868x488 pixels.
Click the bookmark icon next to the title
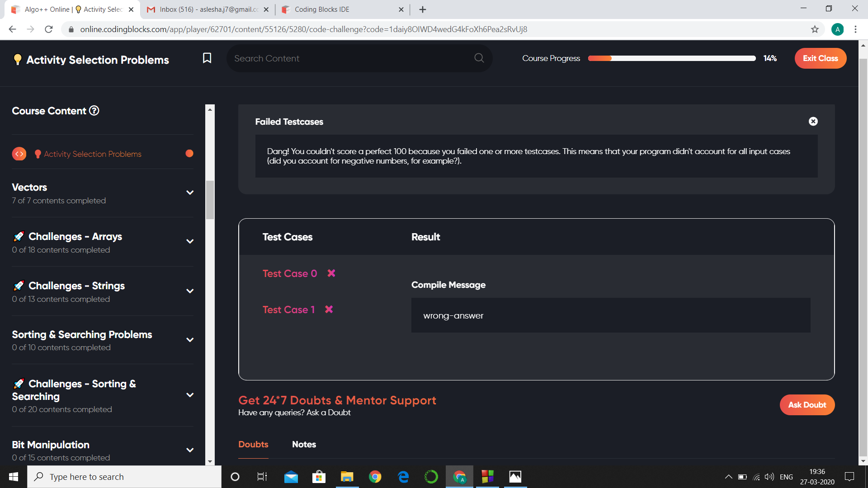point(207,58)
